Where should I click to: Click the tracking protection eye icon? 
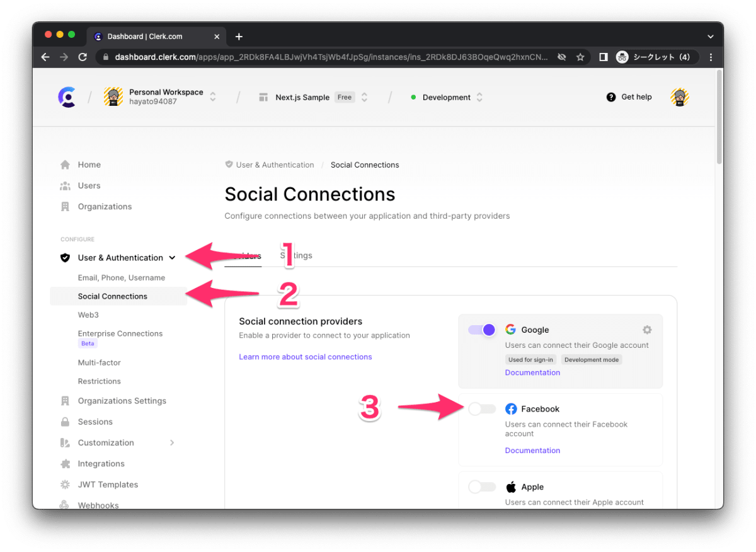tap(561, 57)
